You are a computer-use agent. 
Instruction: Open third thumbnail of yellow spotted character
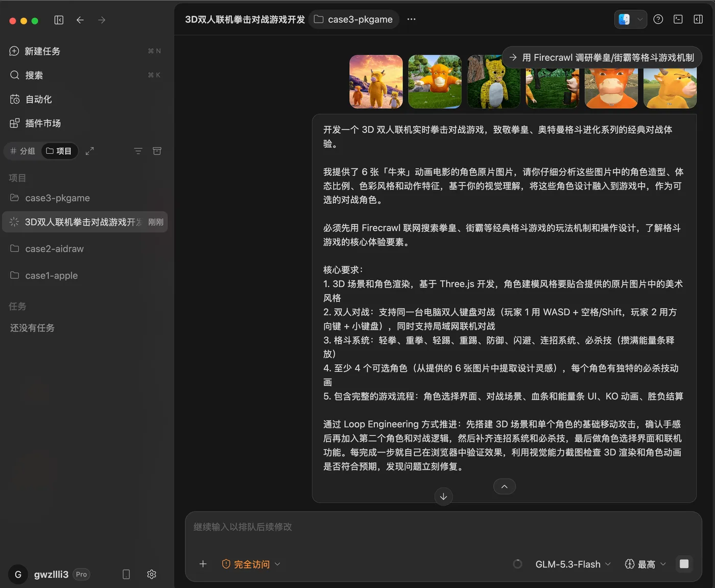494,82
